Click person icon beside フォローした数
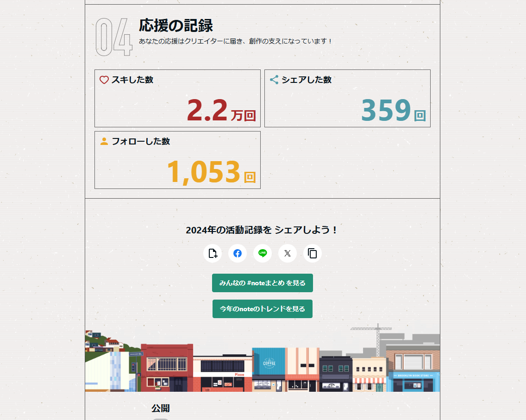The height and width of the screenshot is (420, 526). [104, 141]
